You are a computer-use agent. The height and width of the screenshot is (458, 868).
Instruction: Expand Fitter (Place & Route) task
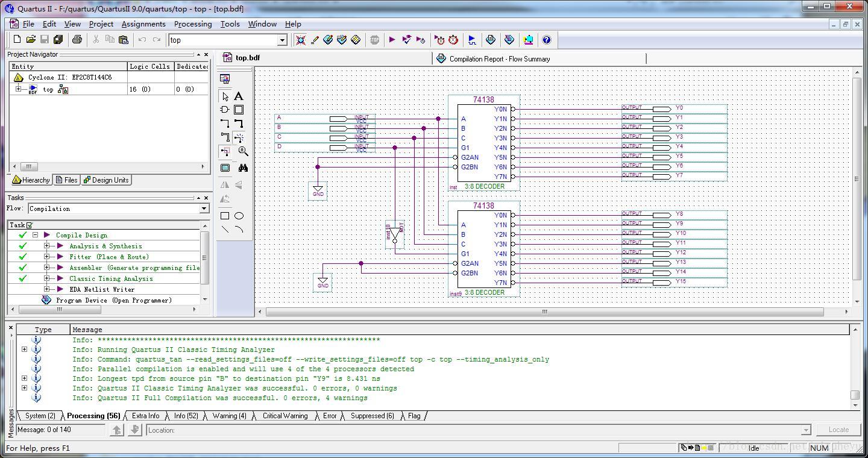pos(46,257)
